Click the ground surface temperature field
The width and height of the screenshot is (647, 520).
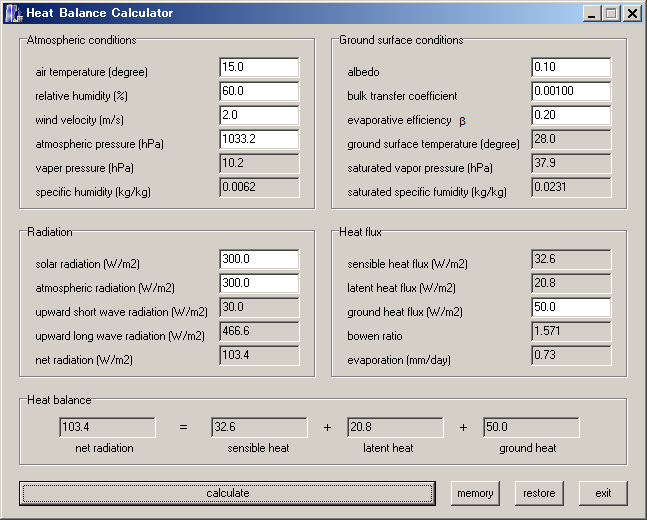(x=571, y=139)
